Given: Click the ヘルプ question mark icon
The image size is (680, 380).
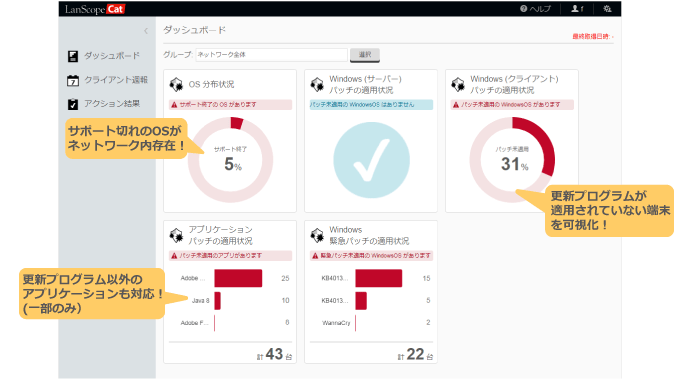Looking at the screenshot, I should pos(523,9).
